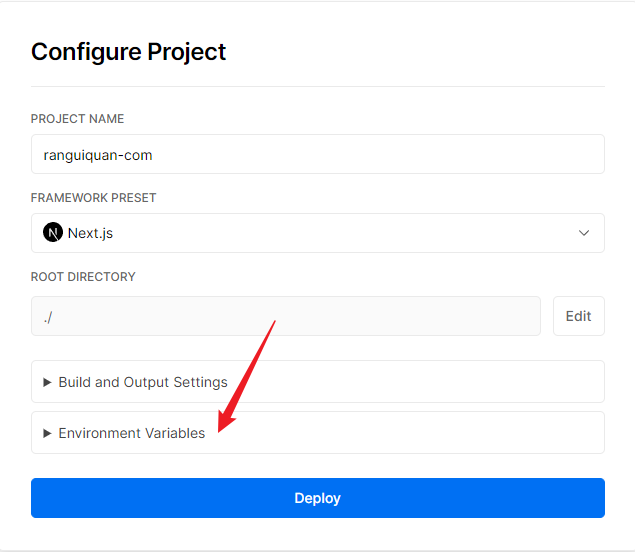Click the Framework Preset chevron arrow

click(584, 233)
